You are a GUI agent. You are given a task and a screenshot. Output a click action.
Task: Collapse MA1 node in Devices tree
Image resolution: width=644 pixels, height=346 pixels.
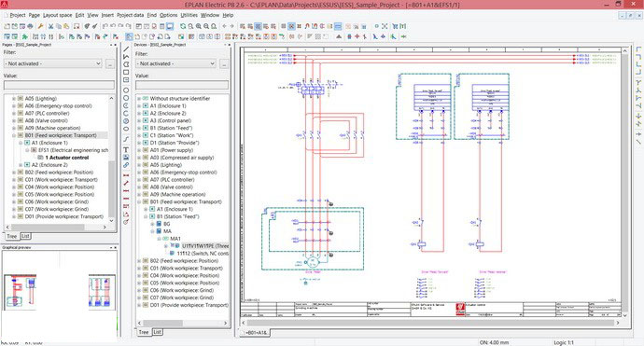159,239
